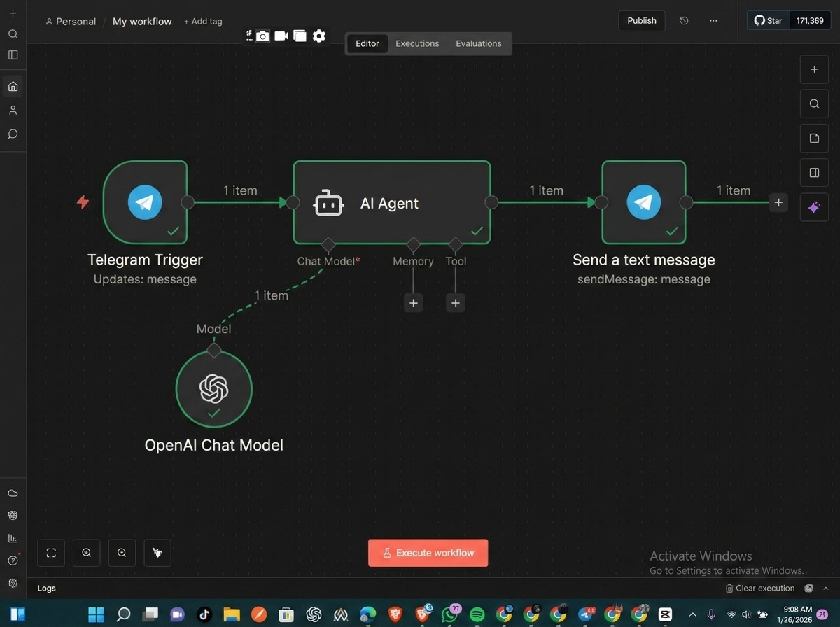
Task: Click the Tool diamond connector on AI Agent
Action: [x=456, y=244]
